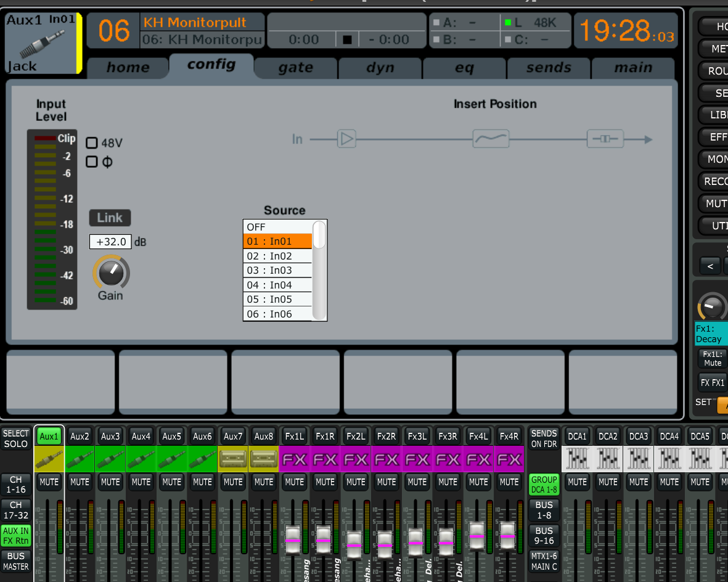Click the Fx4L fader handle
Screen dimensions: 728x582
point(477,536)
